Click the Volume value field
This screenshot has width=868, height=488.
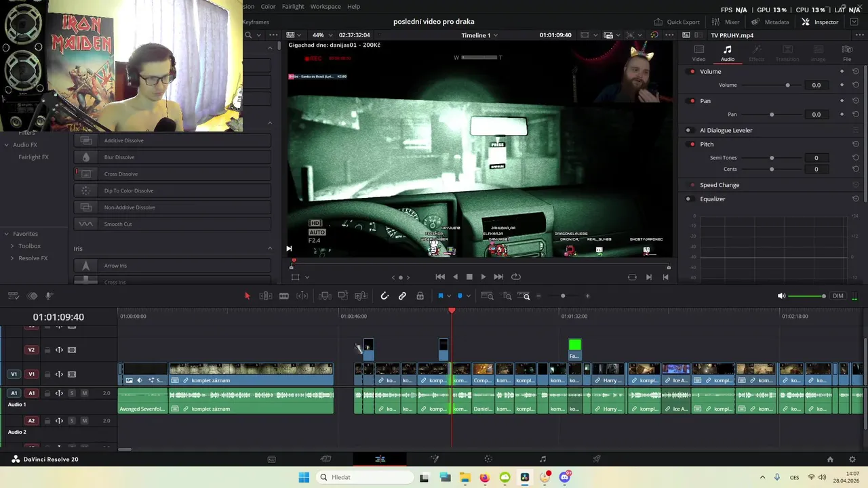pyautogui.click(x=816, y=85)
